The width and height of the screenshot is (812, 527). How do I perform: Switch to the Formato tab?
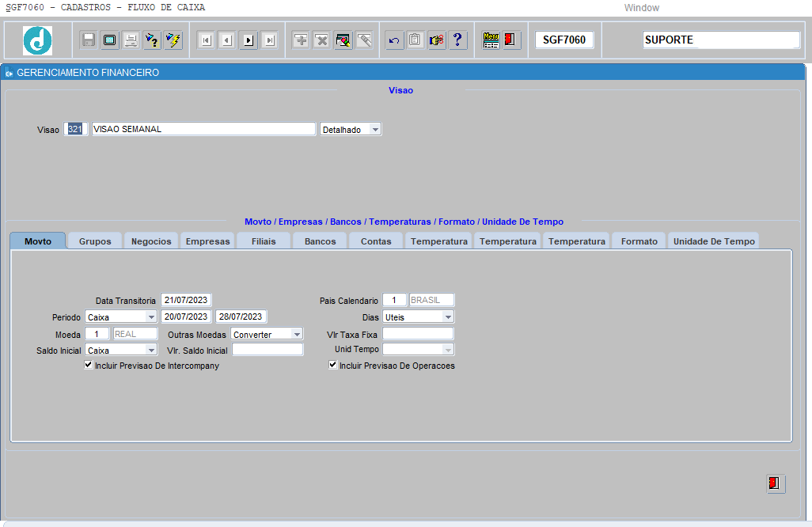tap(639, 241)
